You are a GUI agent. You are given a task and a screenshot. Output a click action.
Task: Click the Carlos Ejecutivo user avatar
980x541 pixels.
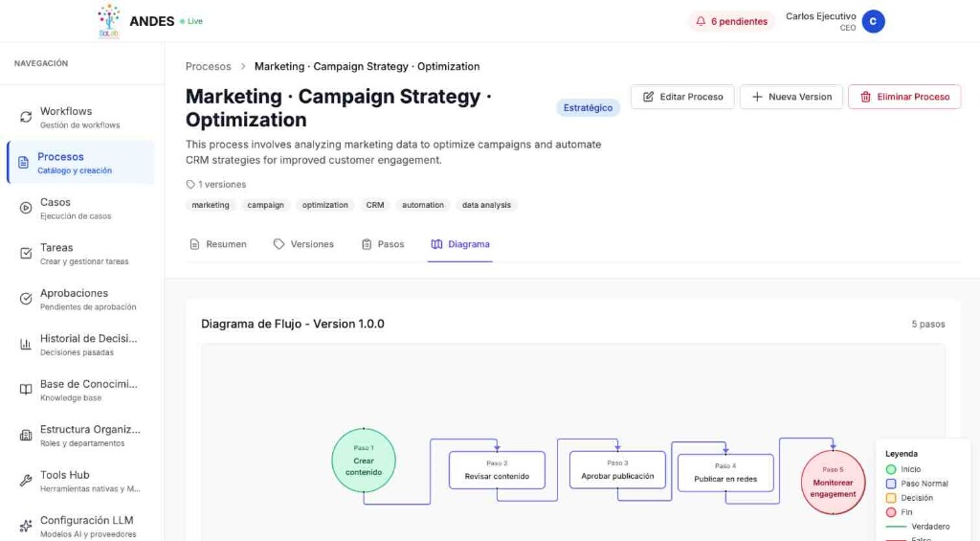(873, 21)
